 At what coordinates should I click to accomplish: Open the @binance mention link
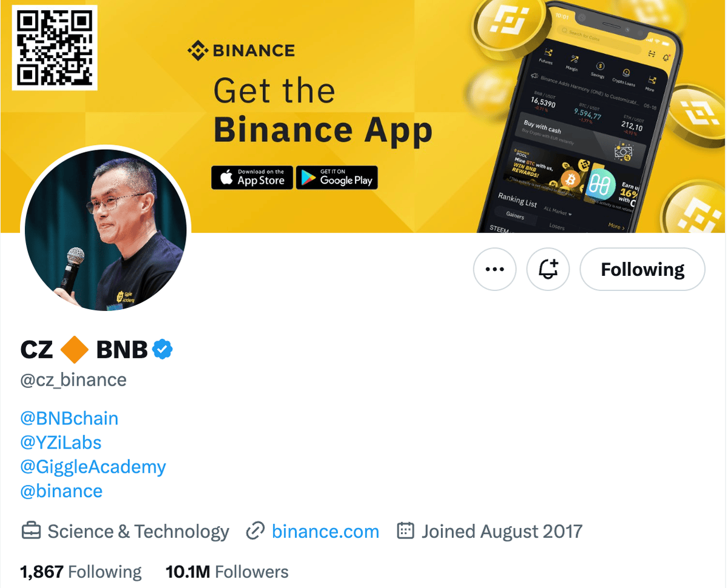point(61,491)
